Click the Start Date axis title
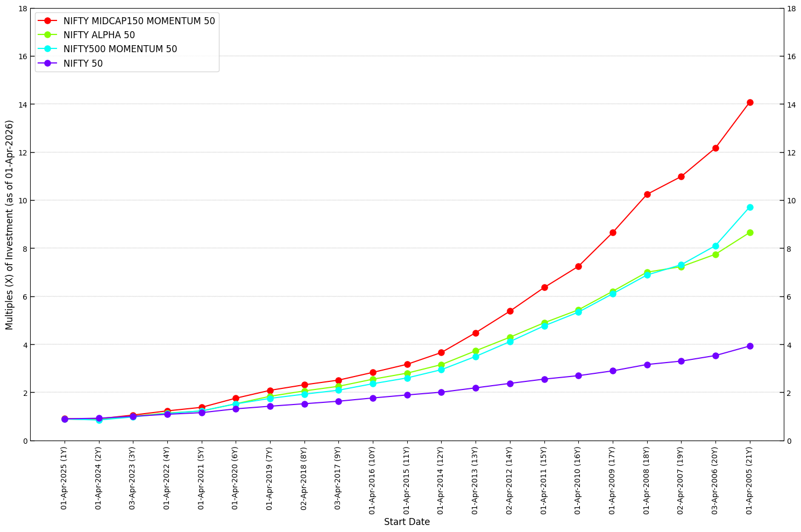The height and width of the screenshot is (532, 801). (x=406, y=522)
